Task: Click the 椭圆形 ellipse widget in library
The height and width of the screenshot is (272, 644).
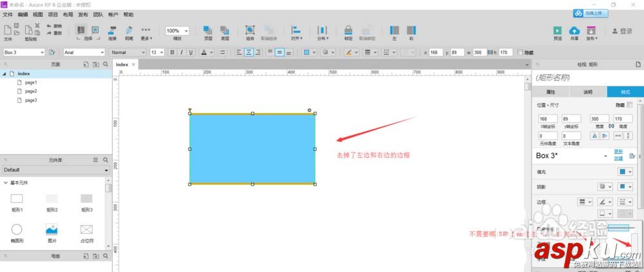Action: point(17,229)
